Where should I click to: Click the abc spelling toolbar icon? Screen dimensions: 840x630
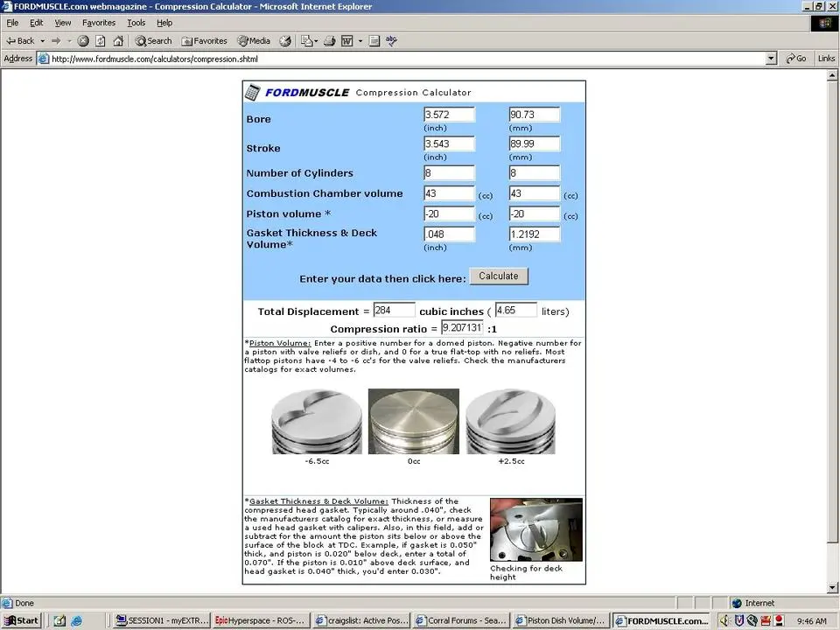pos(392,41)
